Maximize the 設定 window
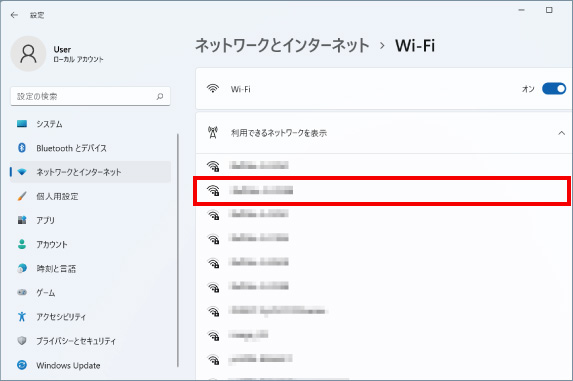Image resolution: width=573 pixels, height=381 pixels. [x=549, y=10]
